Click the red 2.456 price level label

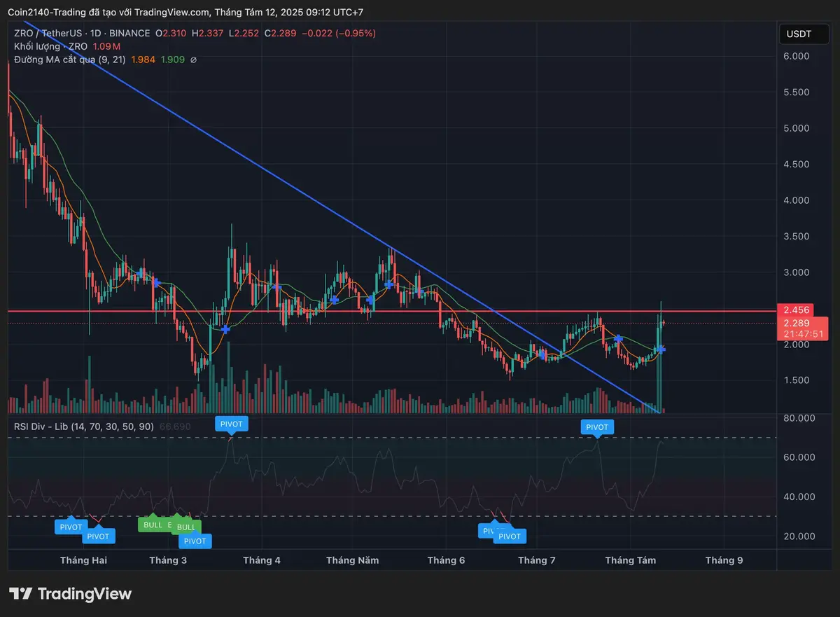[797, 310]
